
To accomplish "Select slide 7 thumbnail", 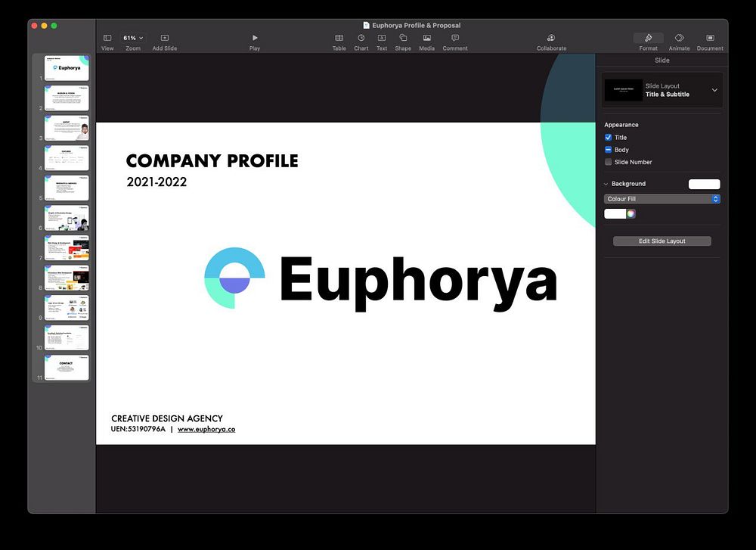I will [x=67, y=247].
